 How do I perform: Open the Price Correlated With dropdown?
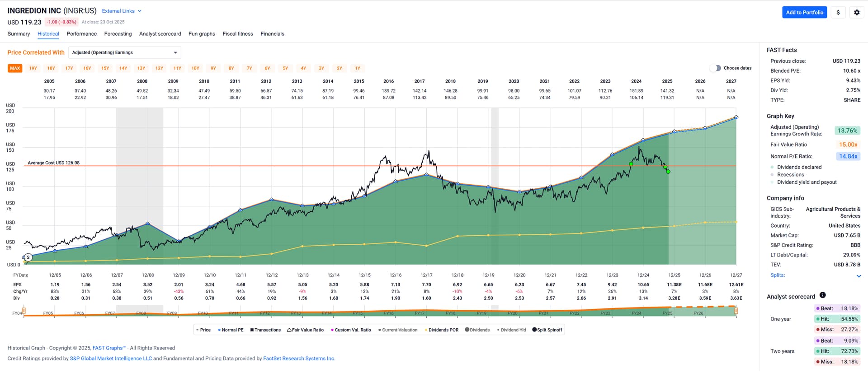[124, 53]
